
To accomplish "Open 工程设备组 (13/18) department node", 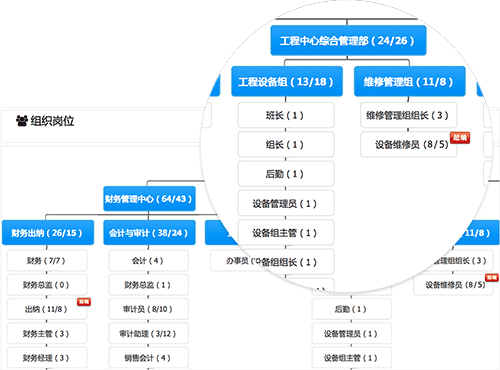I will [287, 81].
